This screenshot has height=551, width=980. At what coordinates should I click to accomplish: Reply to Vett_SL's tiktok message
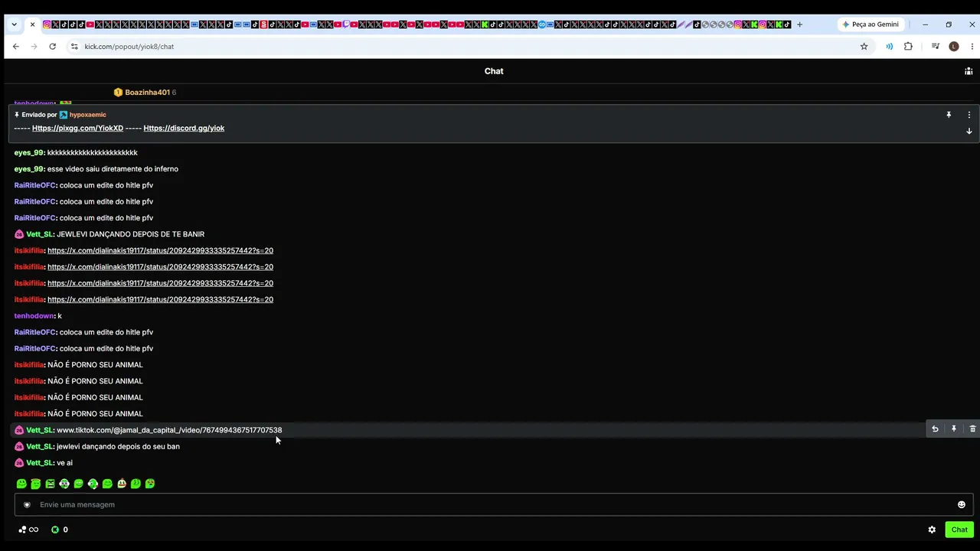935,429
